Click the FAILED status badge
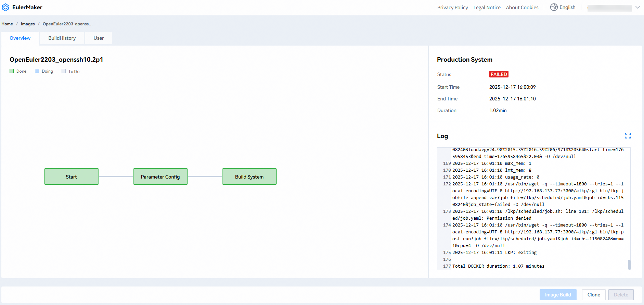The width and height of the screenshot is (644, 305). [x=499, y=74]
